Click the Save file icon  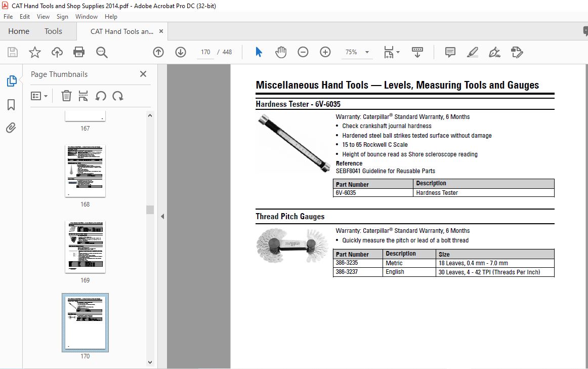12,52
